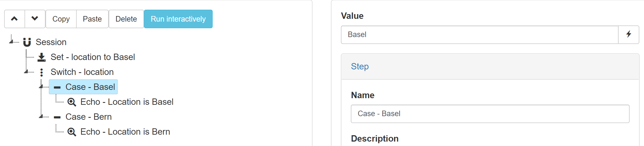Collapse the Case - Bern branch

[x=41, y=116]
